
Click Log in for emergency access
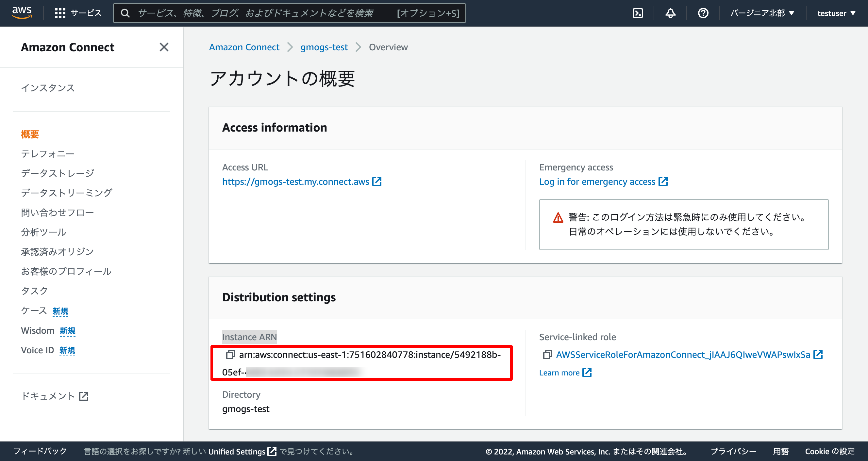coord(597,182)
